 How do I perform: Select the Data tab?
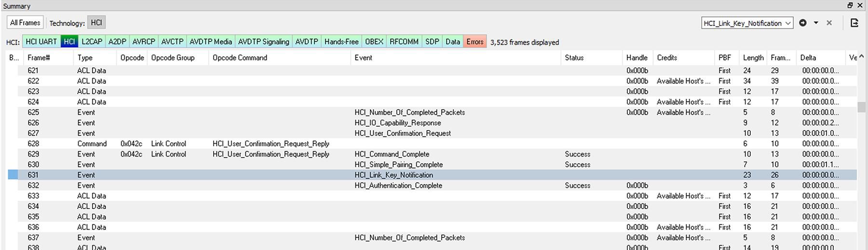tap(453, 42)
